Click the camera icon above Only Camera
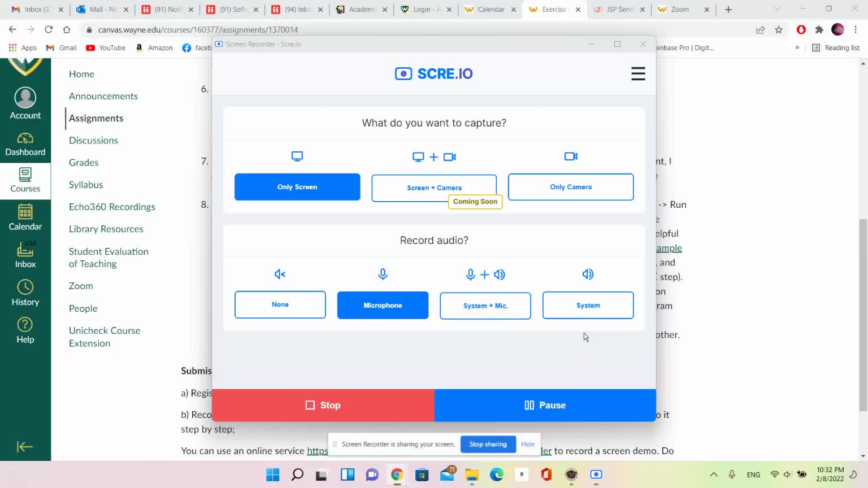The image size is (868, 488). (x=571, y=156)
